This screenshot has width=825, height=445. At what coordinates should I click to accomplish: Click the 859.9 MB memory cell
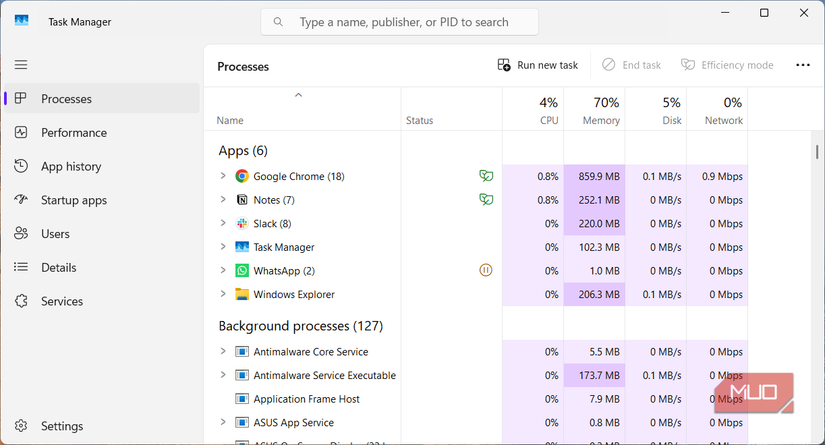(x=595, y=176)
